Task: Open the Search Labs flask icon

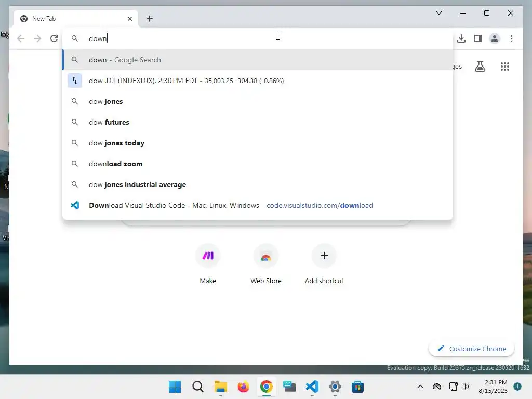Action: tap(480, 66)
